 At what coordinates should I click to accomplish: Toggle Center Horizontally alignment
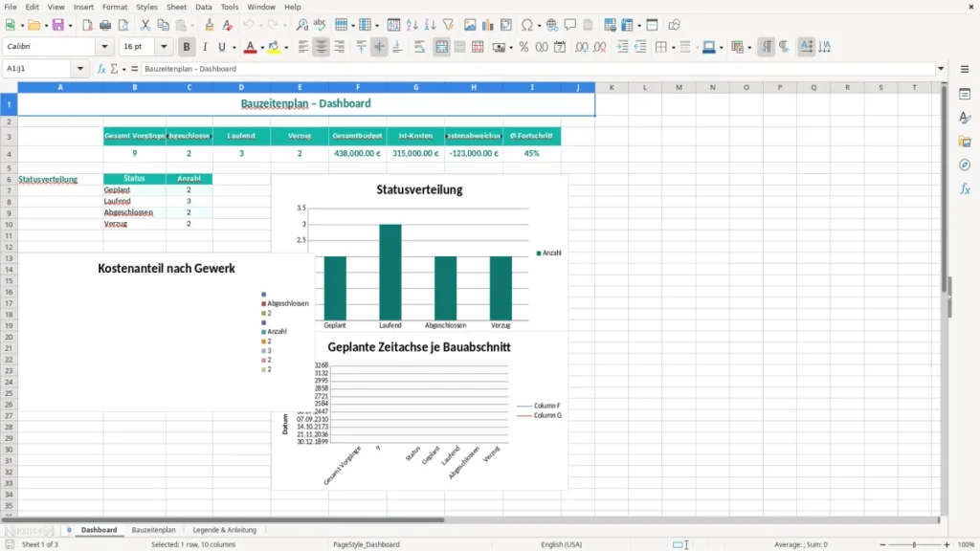[x=322, y=47]
